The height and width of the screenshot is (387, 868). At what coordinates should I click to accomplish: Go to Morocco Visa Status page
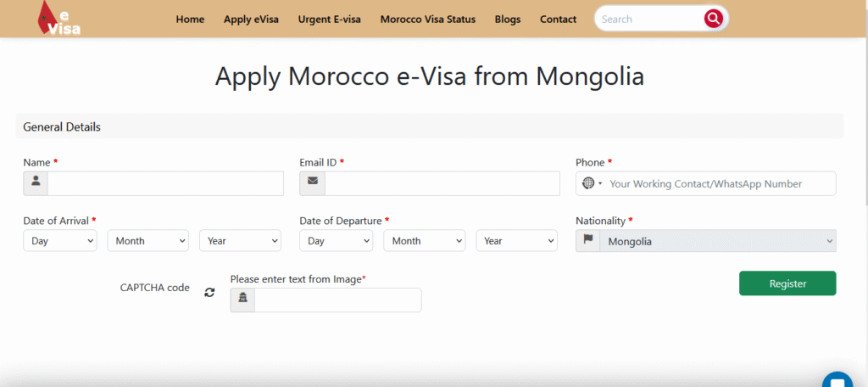click(428, 20)
